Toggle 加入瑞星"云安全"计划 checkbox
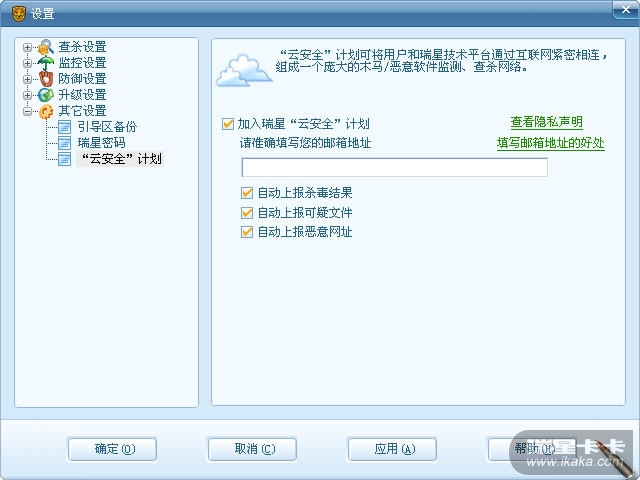This screenshot has width=640, height=480. coord(228,124)
